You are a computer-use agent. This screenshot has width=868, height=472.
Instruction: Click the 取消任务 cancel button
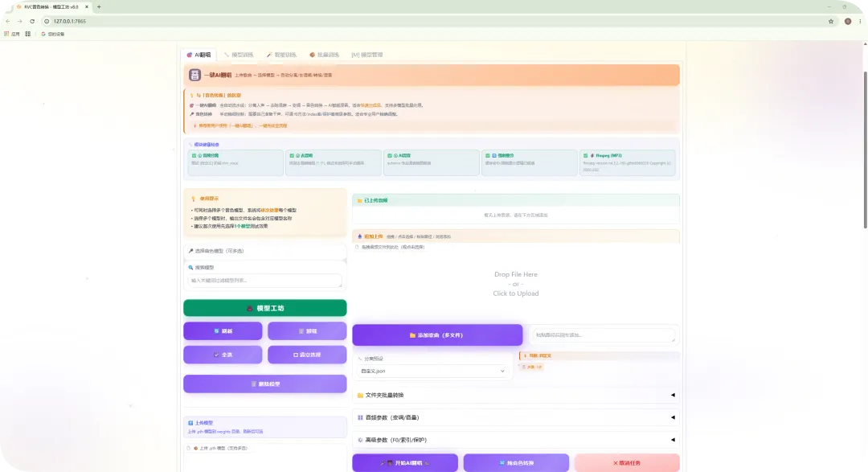[x=627, y=463]
